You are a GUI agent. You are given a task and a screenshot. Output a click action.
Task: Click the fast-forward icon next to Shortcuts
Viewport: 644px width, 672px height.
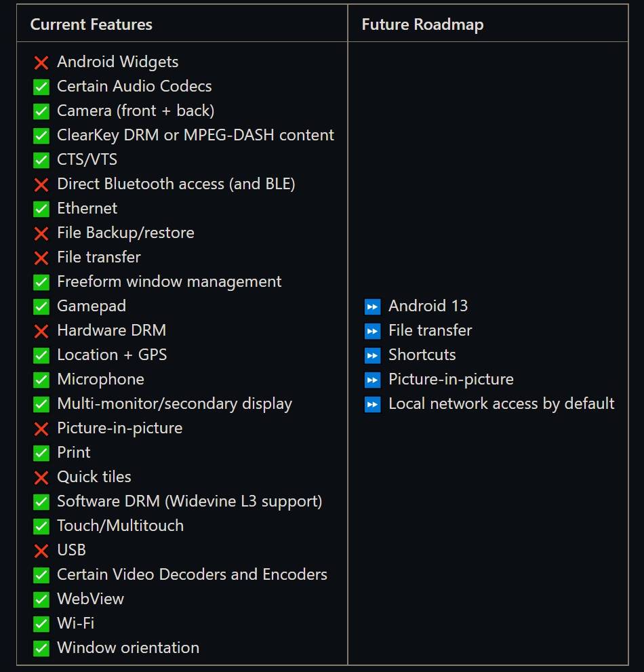click(x=372, y=355)
